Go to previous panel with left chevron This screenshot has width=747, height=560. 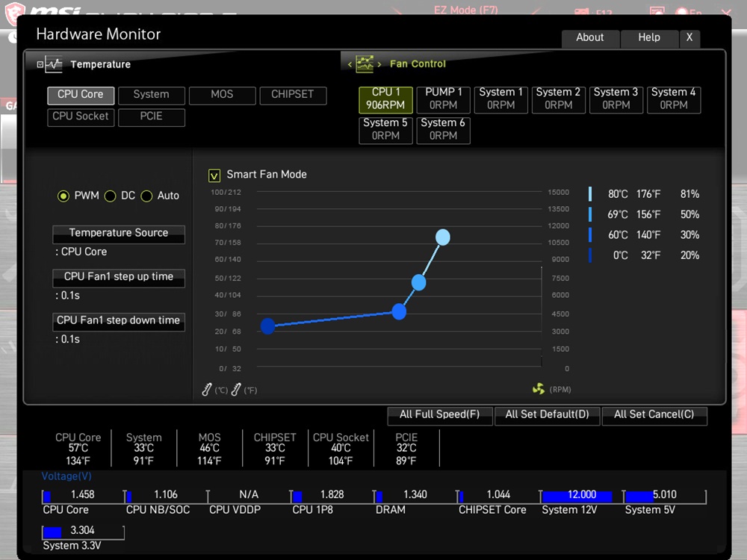pyautogui.click(x=350, y=64)
